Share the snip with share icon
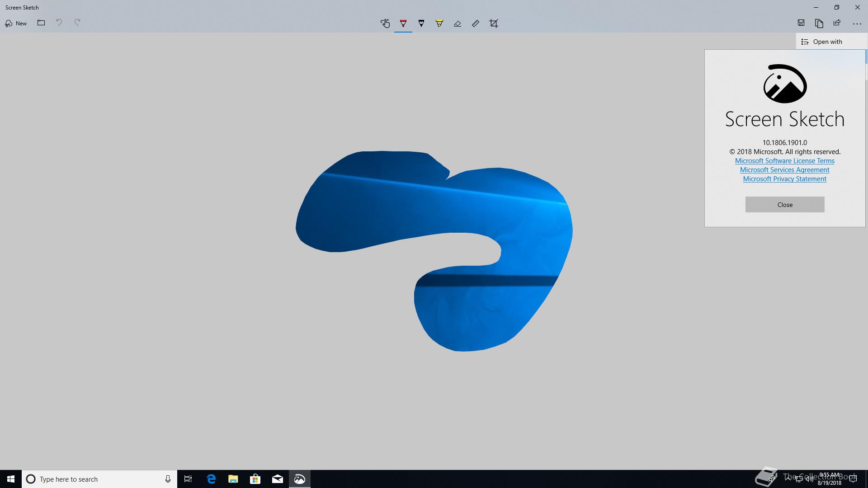The width and height of the screenshot is (868, 488). coord(837,23)
